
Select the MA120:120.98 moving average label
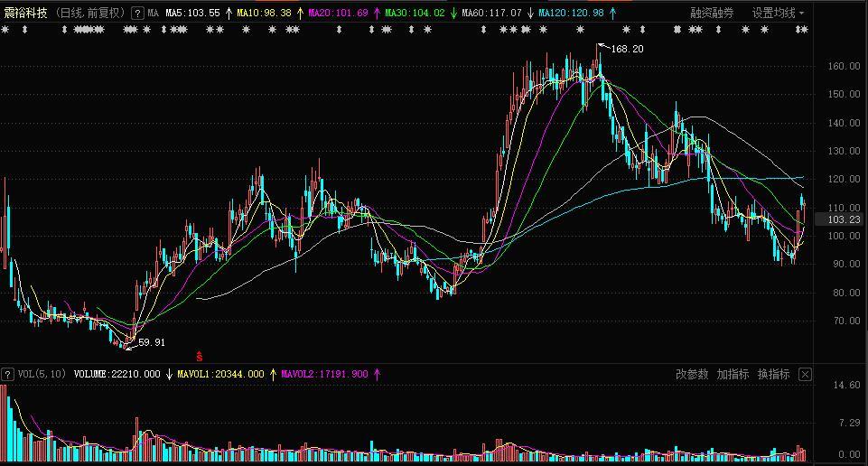(x=571, y=13)
